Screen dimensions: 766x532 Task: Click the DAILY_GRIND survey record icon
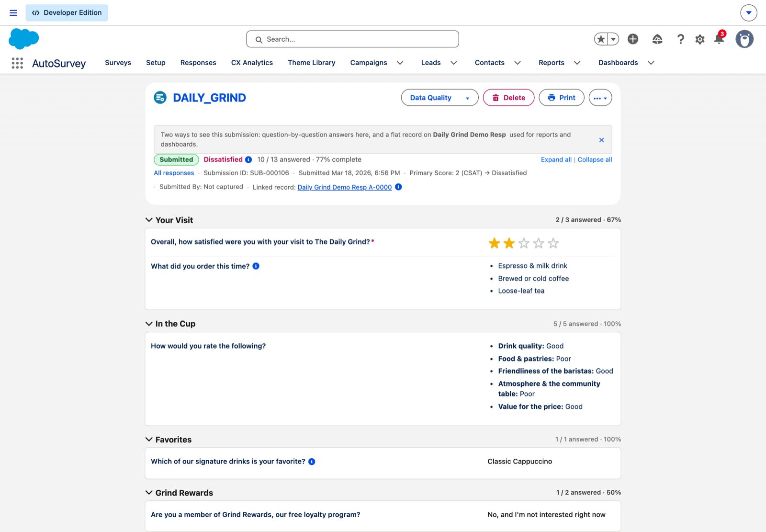pyautogui.click(x=160, y=98)
